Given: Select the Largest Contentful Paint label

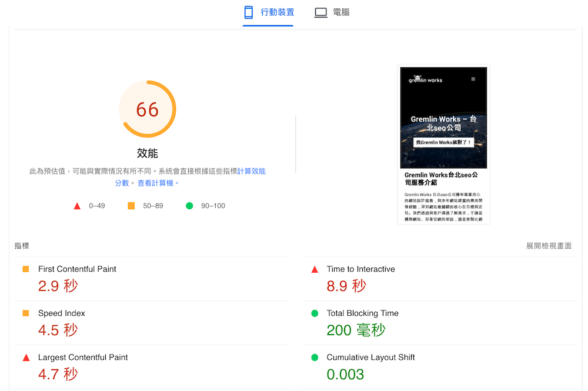Looking at the screenshot, I should click(83, 357).
